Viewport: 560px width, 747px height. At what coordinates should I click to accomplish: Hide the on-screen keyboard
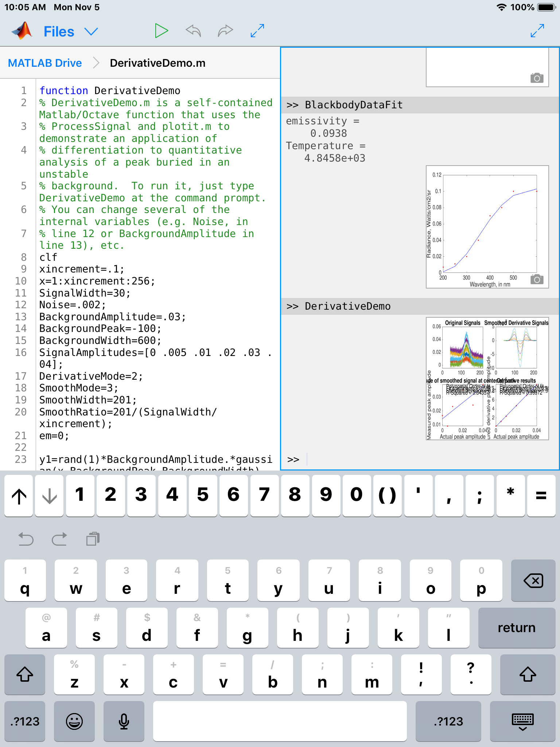coord(522,721)
